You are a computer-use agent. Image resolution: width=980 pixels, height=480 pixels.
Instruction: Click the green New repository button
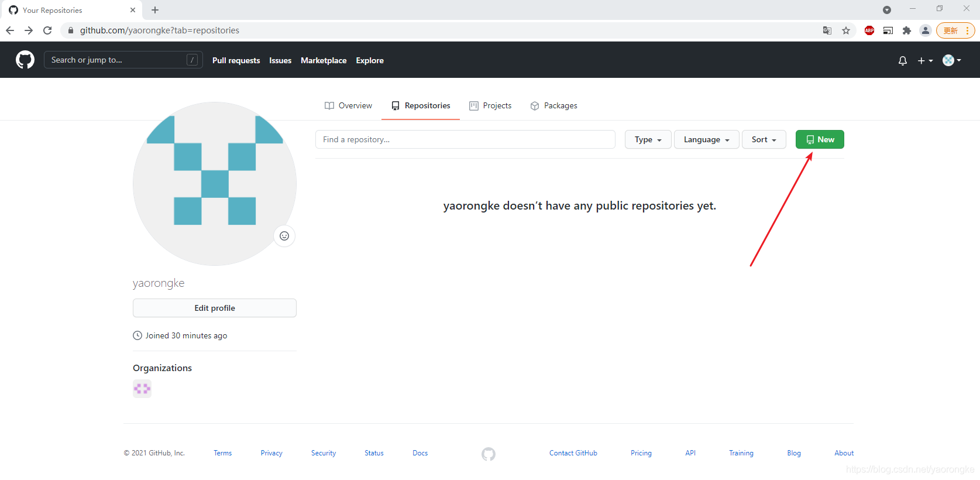pyautogui.click(x=820, y=139)
